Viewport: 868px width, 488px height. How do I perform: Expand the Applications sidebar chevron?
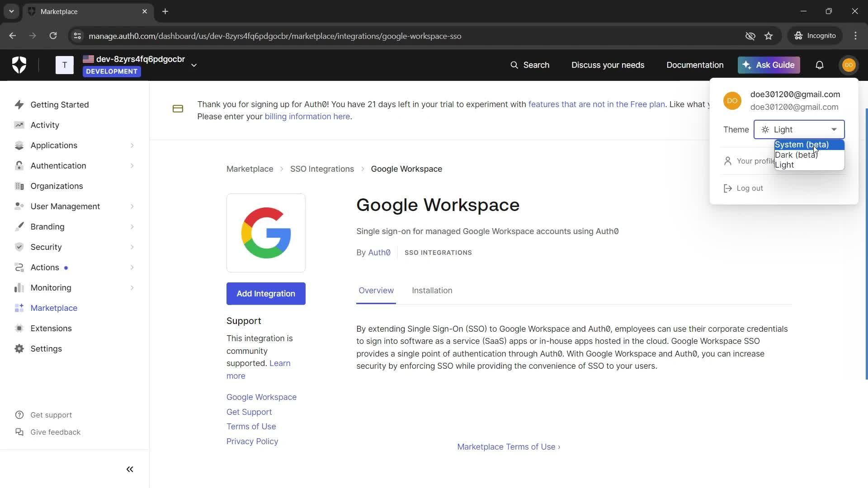pos(132,145)
